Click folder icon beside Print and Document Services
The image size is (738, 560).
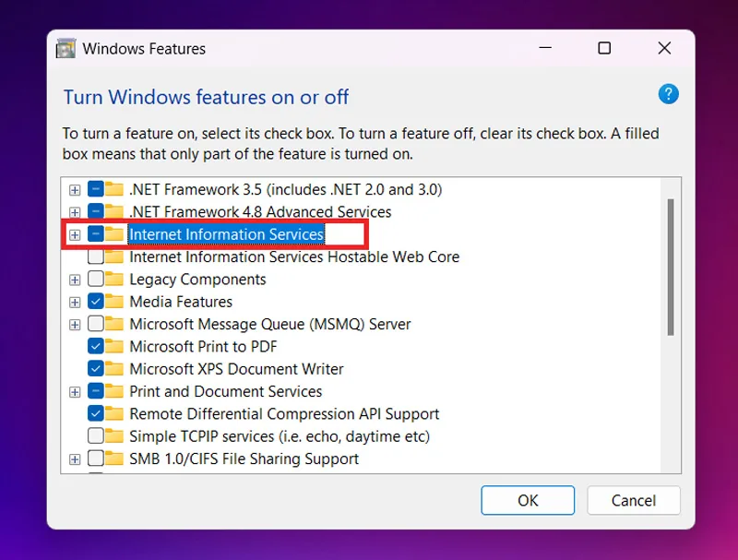click(x=113, y=391)
